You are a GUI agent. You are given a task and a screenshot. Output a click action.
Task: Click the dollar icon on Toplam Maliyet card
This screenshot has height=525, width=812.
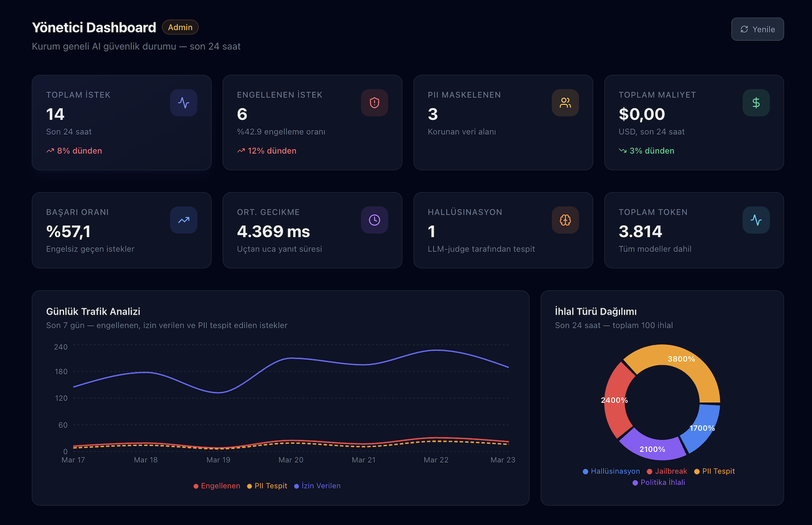click(756, 103)
